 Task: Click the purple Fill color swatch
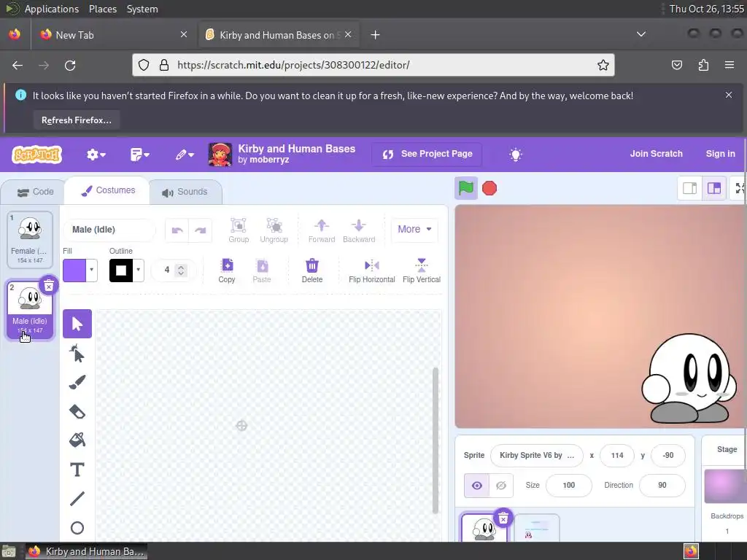click(x=74, y=271)
